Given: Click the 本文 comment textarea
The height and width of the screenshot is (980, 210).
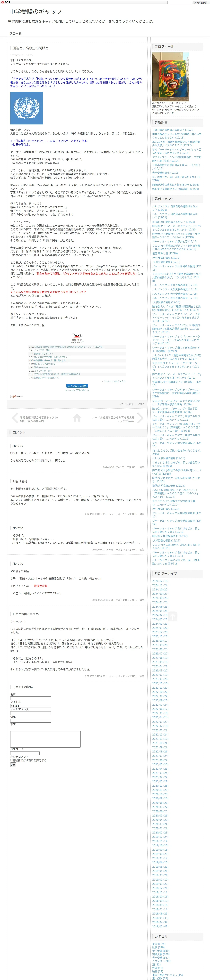Looking at the screenshot, I should [45, 739].
